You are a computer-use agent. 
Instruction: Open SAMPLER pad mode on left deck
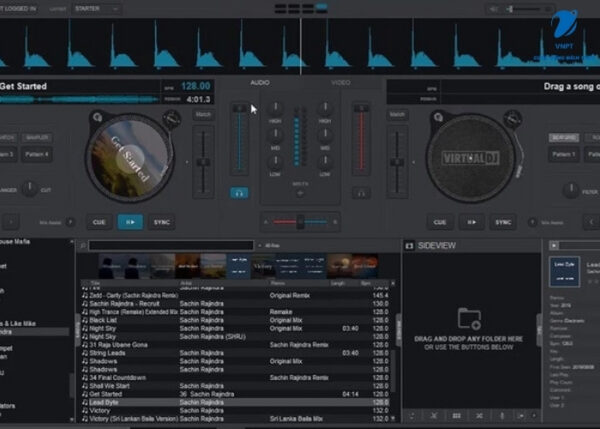pos(37,137)
